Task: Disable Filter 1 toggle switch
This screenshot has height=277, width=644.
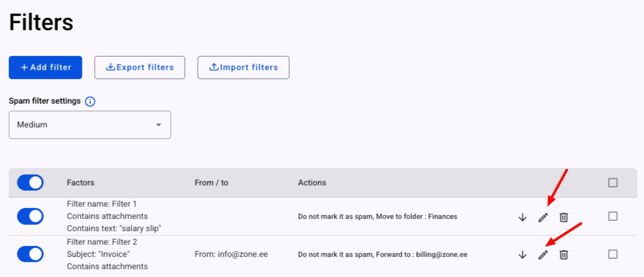Action: [30, 216]
